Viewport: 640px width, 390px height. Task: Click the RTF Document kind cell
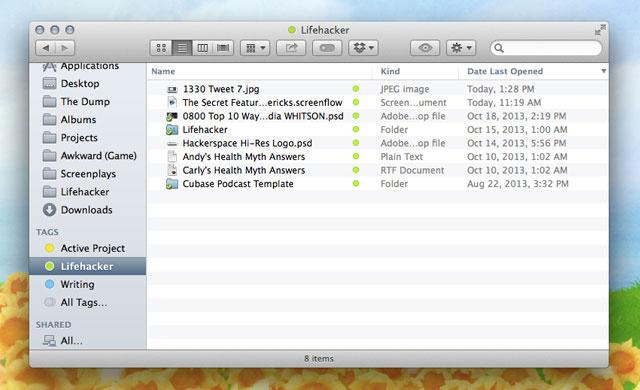pyautogui.click(x=412, y=170)
